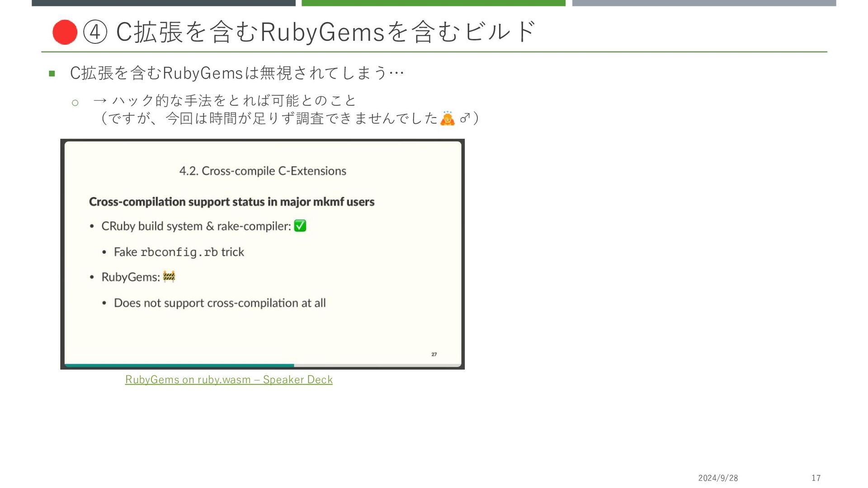The width and height of the screenshot is (868, 488).
Task: Click the male sign symbol
Action: (x=465, y=118)
